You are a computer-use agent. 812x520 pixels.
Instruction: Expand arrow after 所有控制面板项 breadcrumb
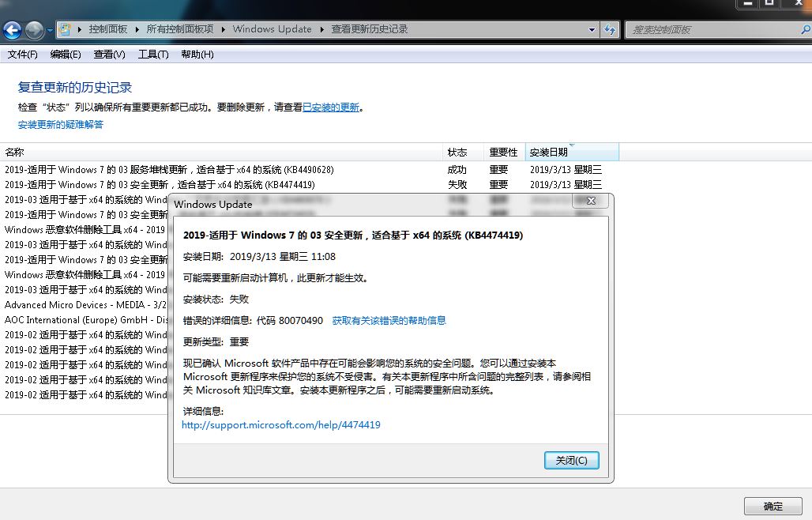click(224, 29)
